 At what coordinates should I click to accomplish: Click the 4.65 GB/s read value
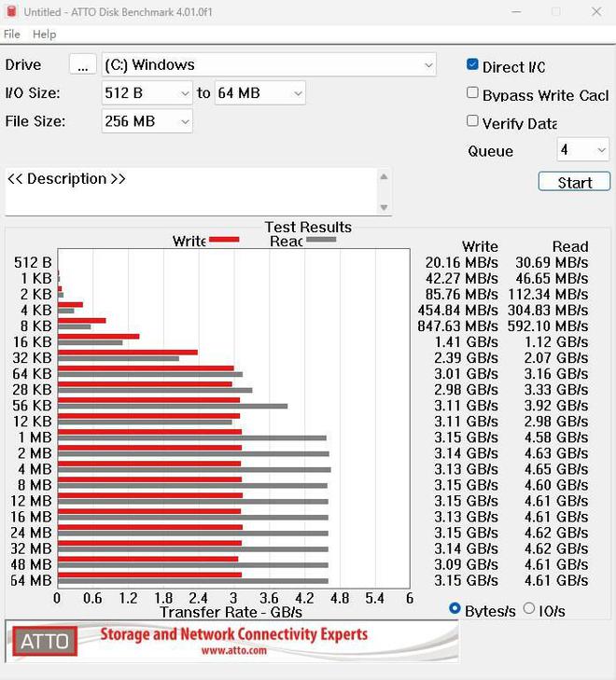click(556, 469)
